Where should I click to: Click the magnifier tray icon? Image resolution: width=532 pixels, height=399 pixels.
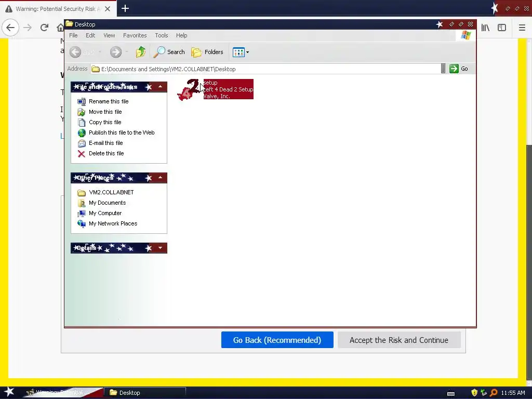[494, 393]
